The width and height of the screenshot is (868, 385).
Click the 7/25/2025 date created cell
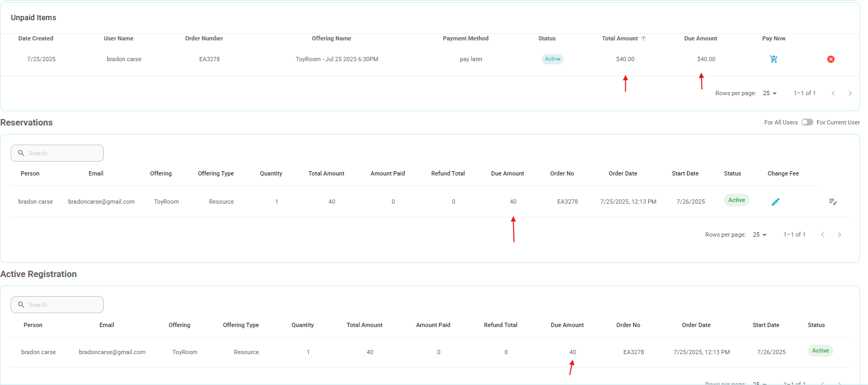(42, 59)
